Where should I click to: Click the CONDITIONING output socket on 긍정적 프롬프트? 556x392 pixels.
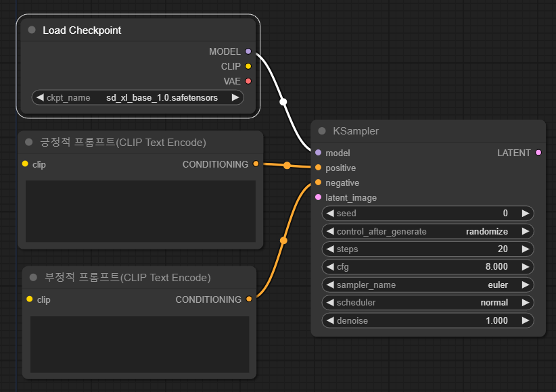(256, 164)
